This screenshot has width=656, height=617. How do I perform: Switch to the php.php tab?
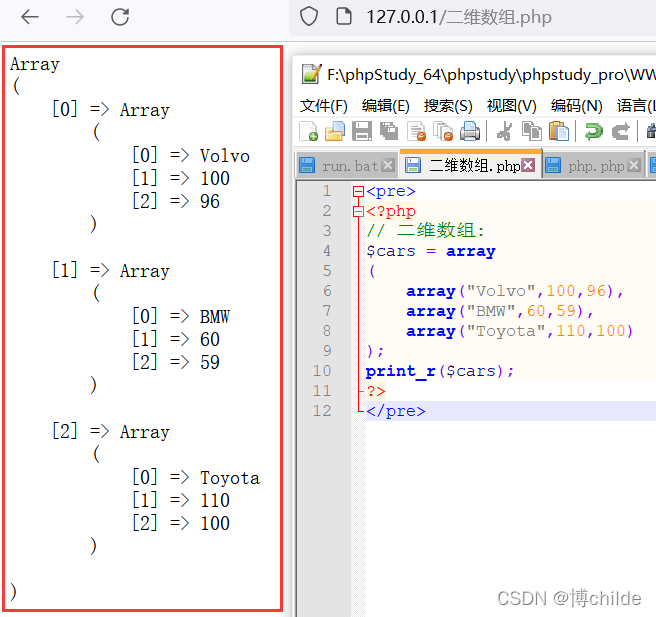[594, 166]
